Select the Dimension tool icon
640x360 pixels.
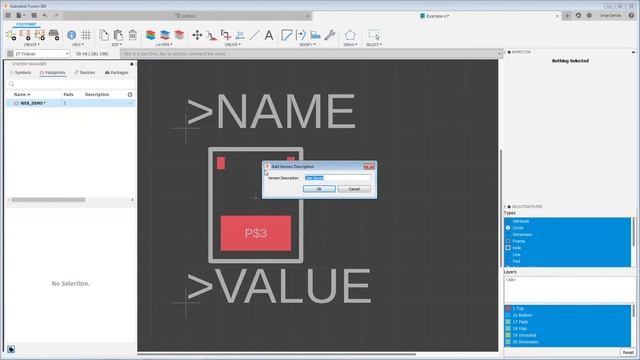pos(240,35)
